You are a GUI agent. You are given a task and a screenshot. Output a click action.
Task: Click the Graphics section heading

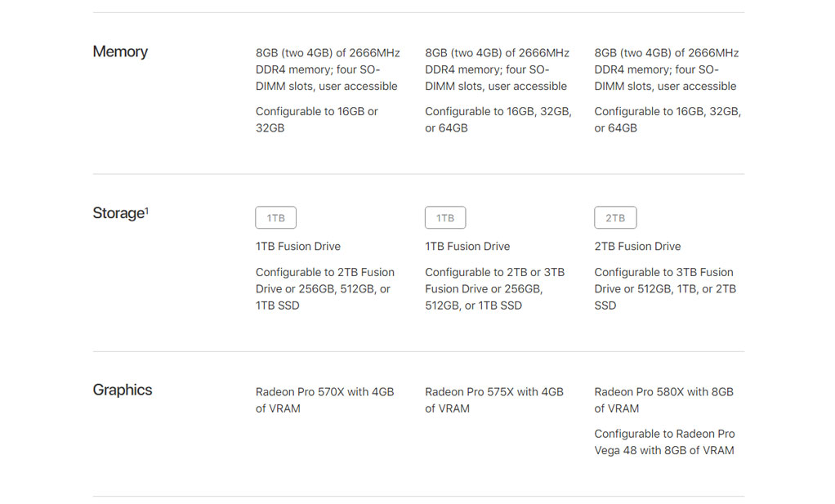click(x=123, y=390)
